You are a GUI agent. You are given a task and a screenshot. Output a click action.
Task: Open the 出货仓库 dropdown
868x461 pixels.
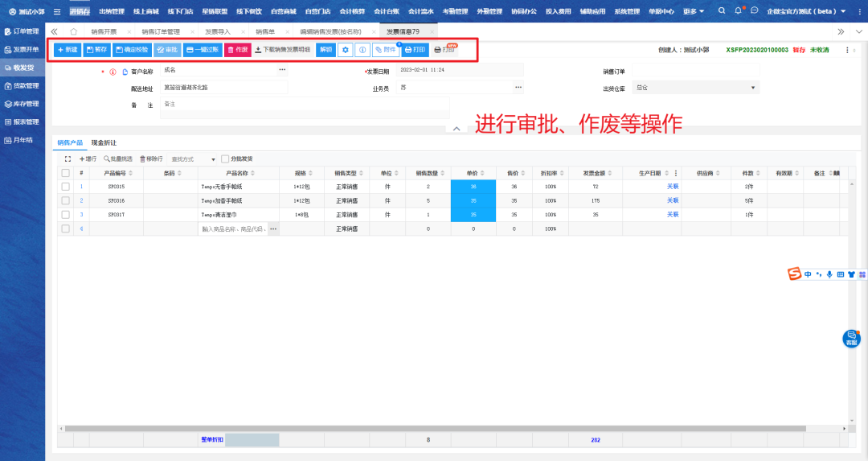(696, 88)
